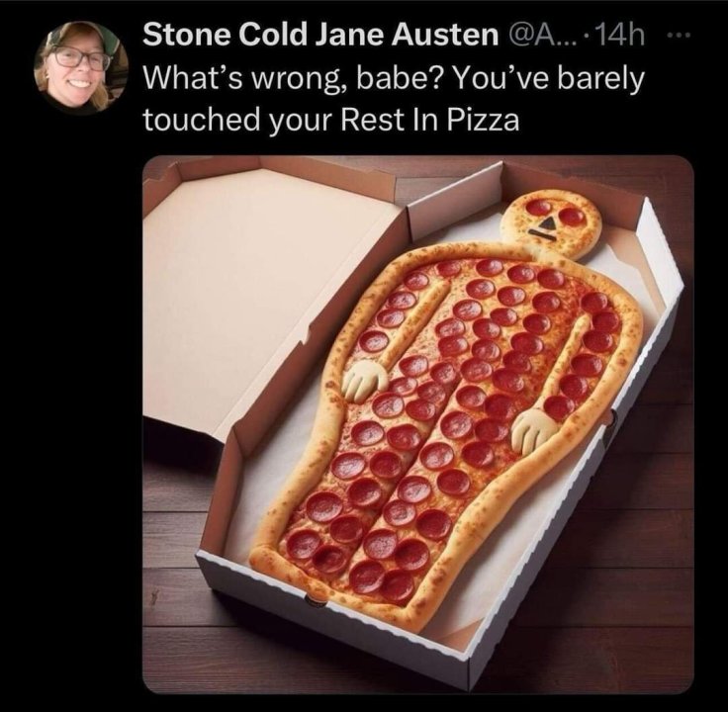728x712 pixels.
Task: Open the coffin pizza image
Action: pyautogui.click(x=417, y=424)
